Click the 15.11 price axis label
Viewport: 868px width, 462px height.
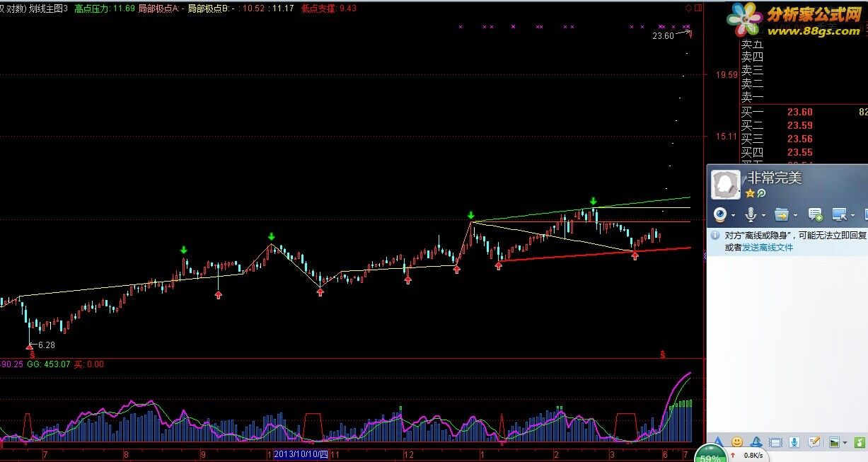tap(727, 136)
